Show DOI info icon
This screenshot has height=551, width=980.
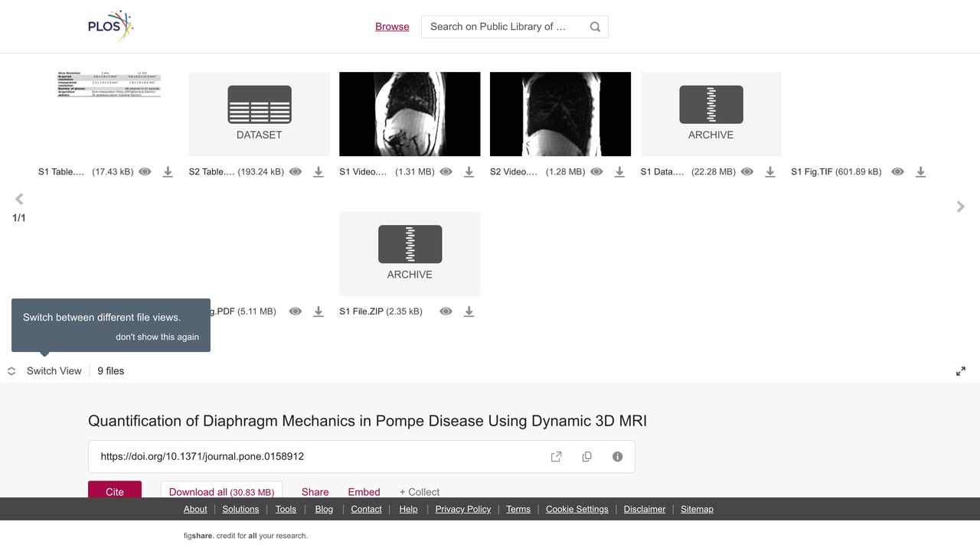(618, 457)
